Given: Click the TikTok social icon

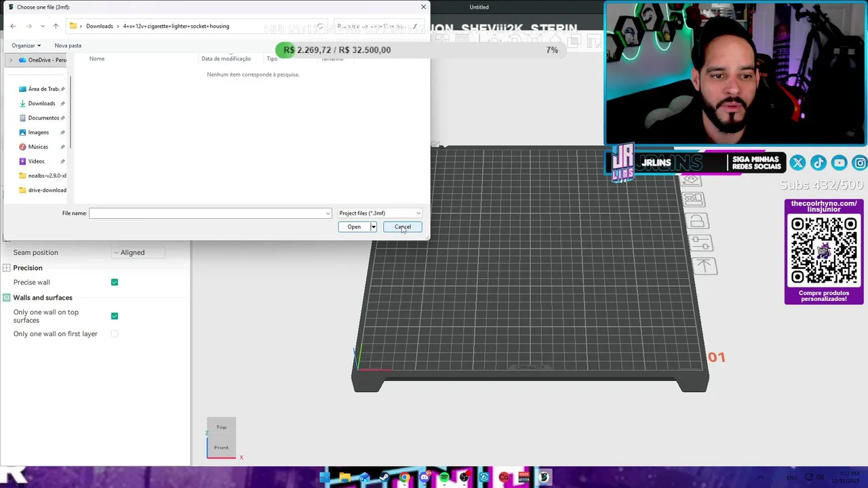Looking at the screenshot, I should pyautogui.click(x=818, y=163).
